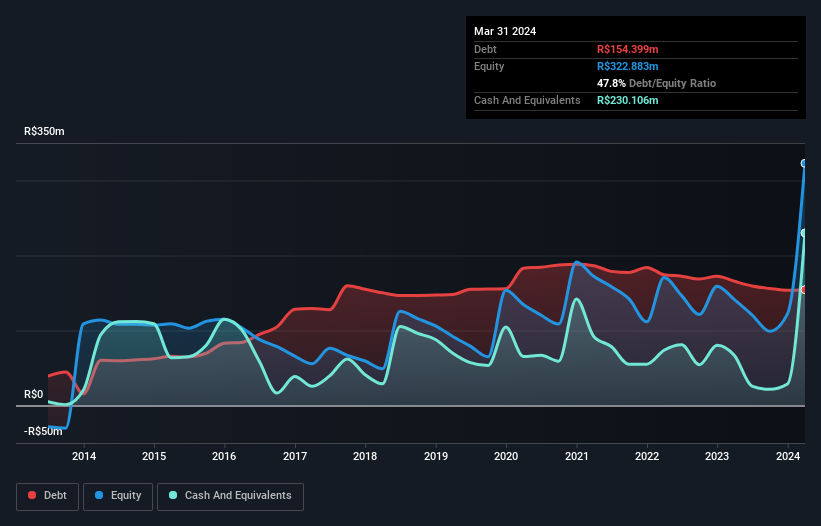Viewport: 821px width, 526px height.
Task: Select the Cash endpoint marker at 2024
Action: (804, 233)
